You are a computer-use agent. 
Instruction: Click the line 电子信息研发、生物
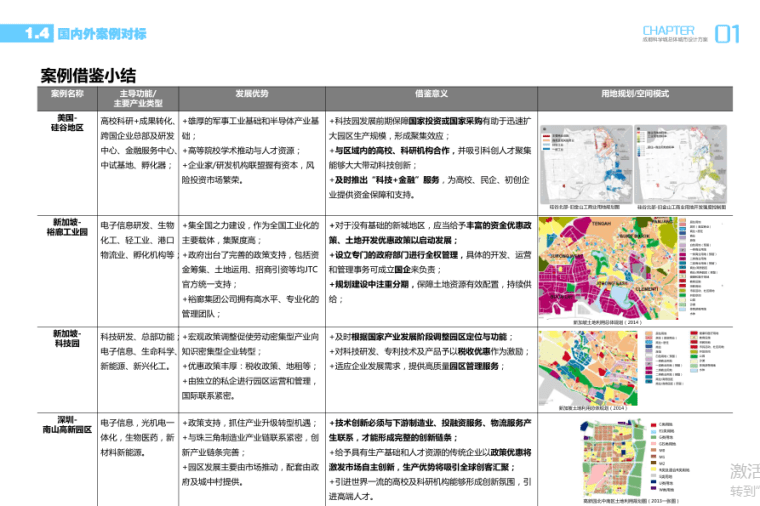point(137,225)
